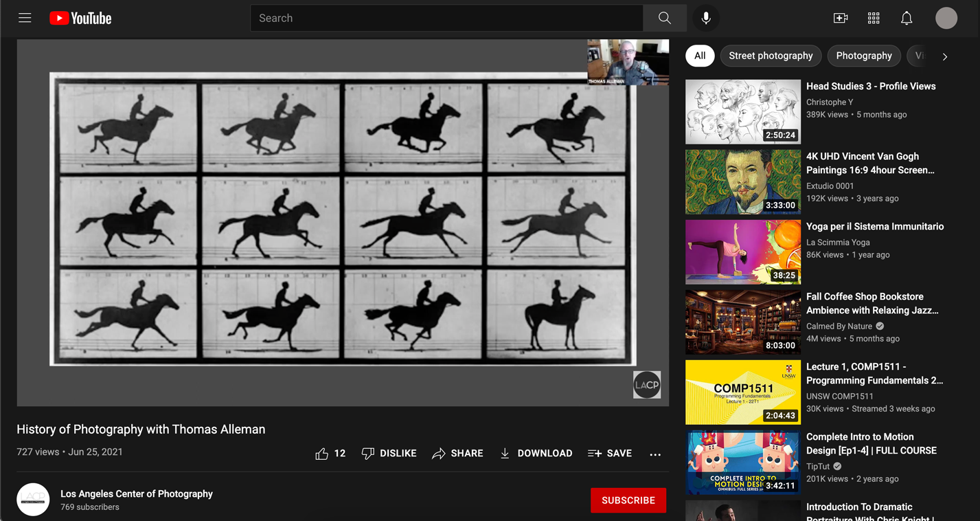
Task: Select the Photography filter chip
Action: pyautogui.click(x=864, y=56)
